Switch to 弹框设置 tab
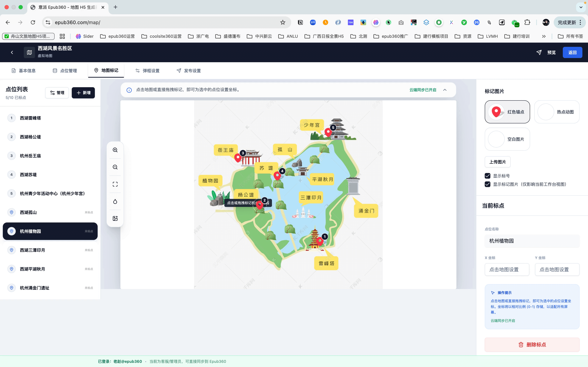This screenshot has height=367, width=588. 147,71
